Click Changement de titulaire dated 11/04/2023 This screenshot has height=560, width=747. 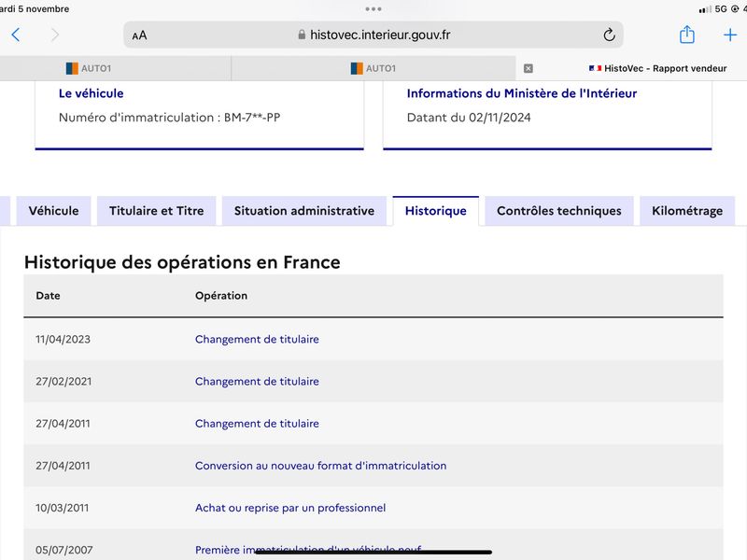[x=257, y=339]
